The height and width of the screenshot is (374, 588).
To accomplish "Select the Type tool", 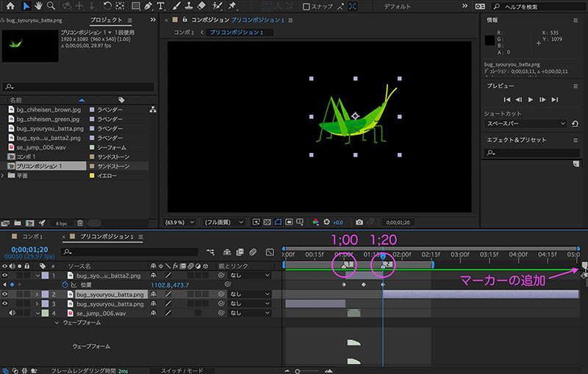I will click(x=160, y=6).
